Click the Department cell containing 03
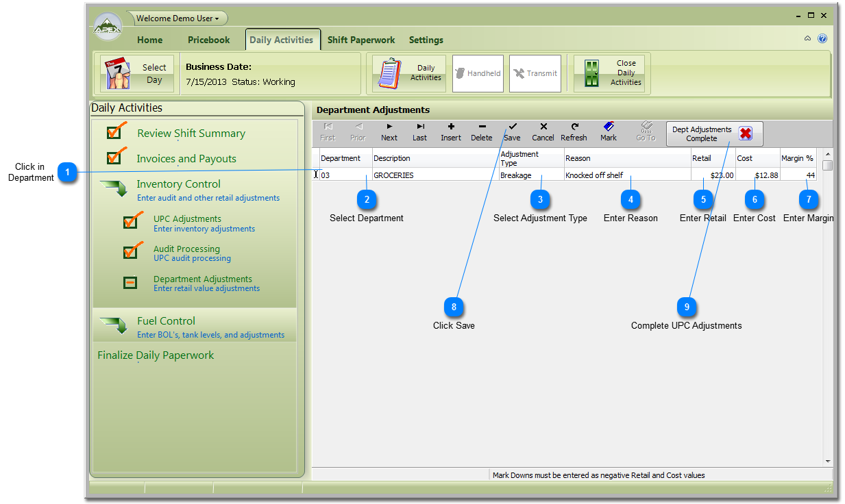Screen dimensions: 845x504 click(x=345, y=175)
